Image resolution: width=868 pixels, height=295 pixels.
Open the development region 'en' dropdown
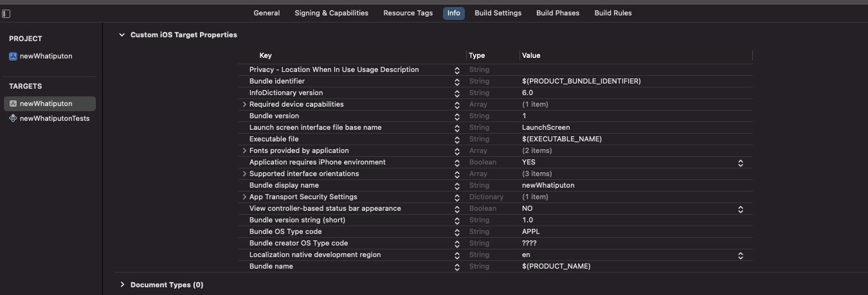pyautogui.click(x=740, y=255)
